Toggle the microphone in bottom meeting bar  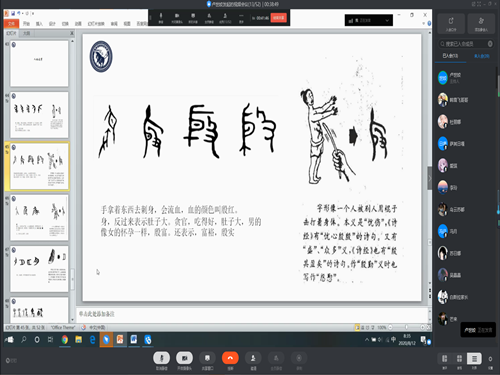coord(161,358)
